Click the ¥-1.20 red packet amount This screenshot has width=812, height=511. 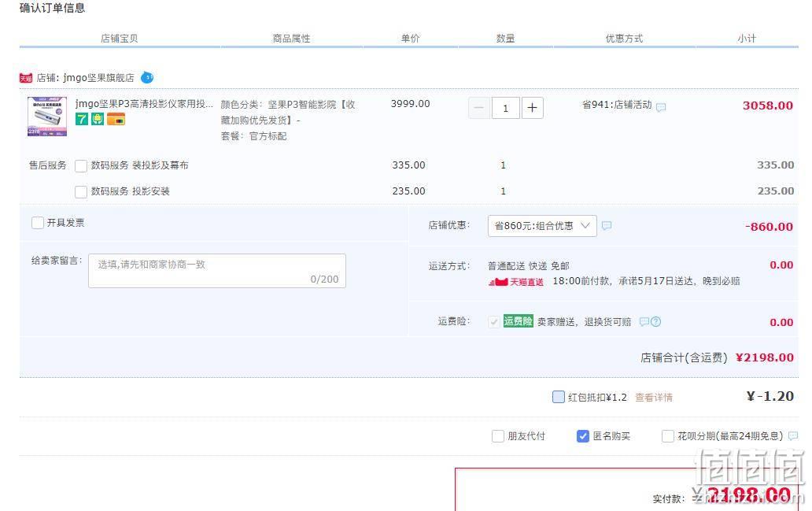click(x=770, y=397)
